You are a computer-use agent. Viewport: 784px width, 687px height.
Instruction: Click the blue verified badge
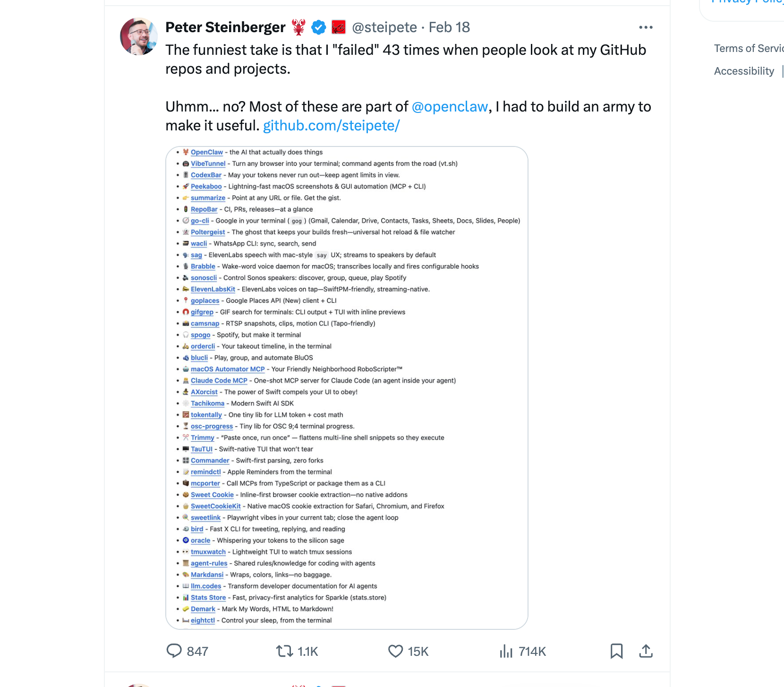pos(319,27)
